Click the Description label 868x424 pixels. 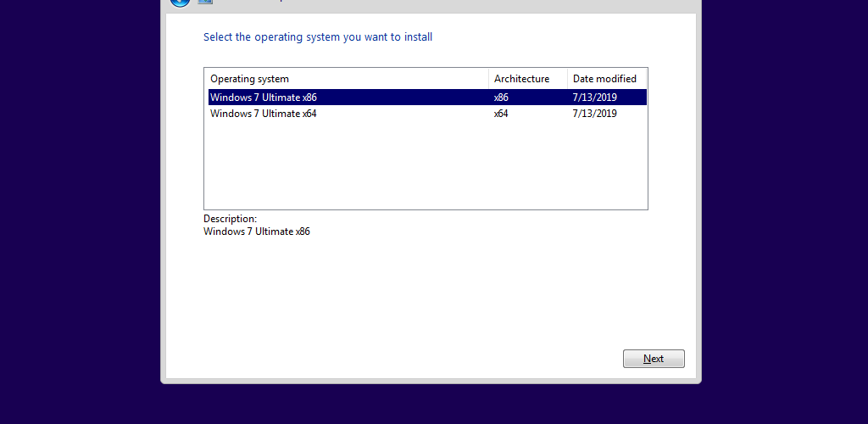pos(231,219)
